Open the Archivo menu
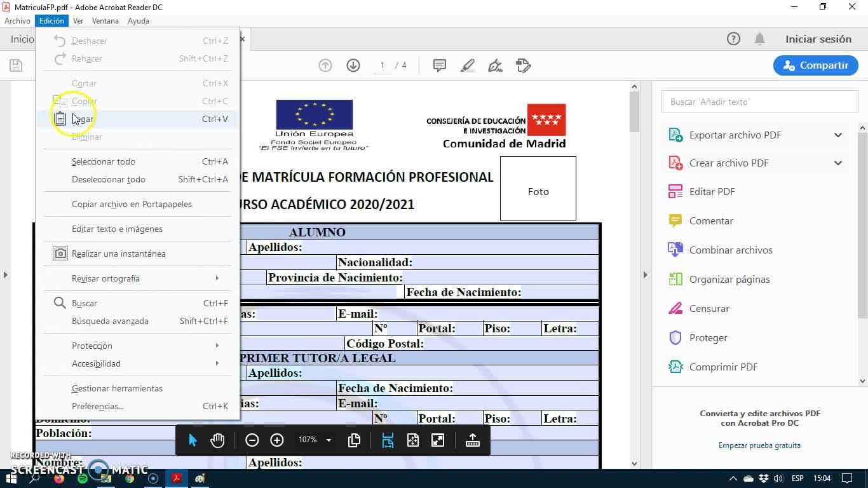868x488 pixels. (17, 20)
